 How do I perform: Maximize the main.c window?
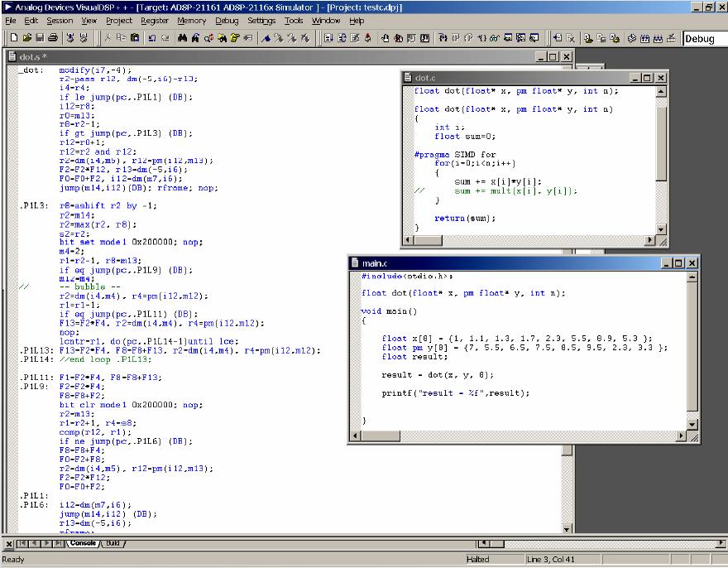coord(679,263)
